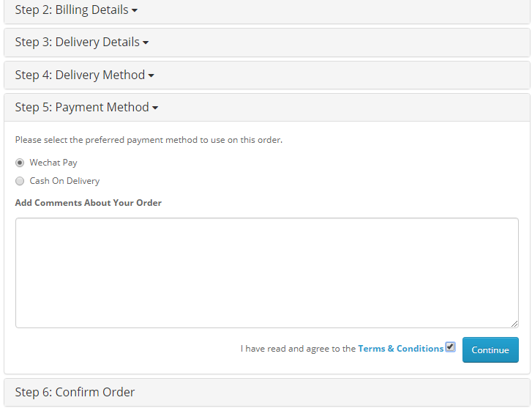This screenshot has height=411, width=532.
Task: Expand the Step 3: Delivery Details heading
Action: point(77,42)
